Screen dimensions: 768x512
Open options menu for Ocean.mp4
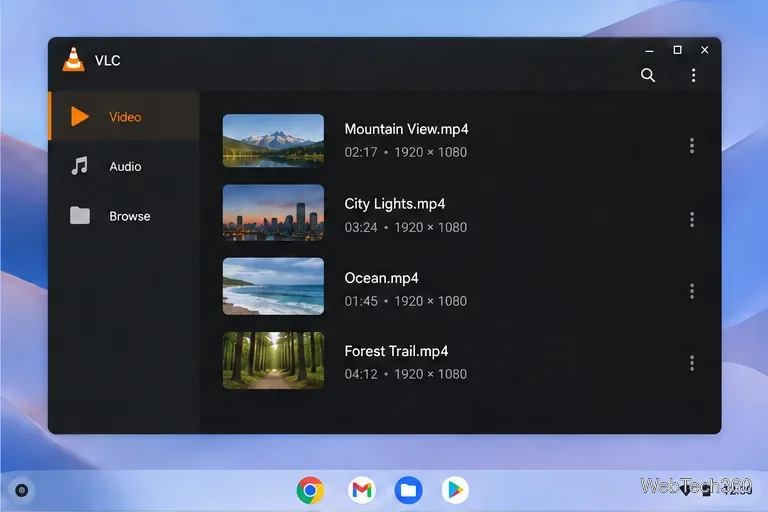(692, 291)
